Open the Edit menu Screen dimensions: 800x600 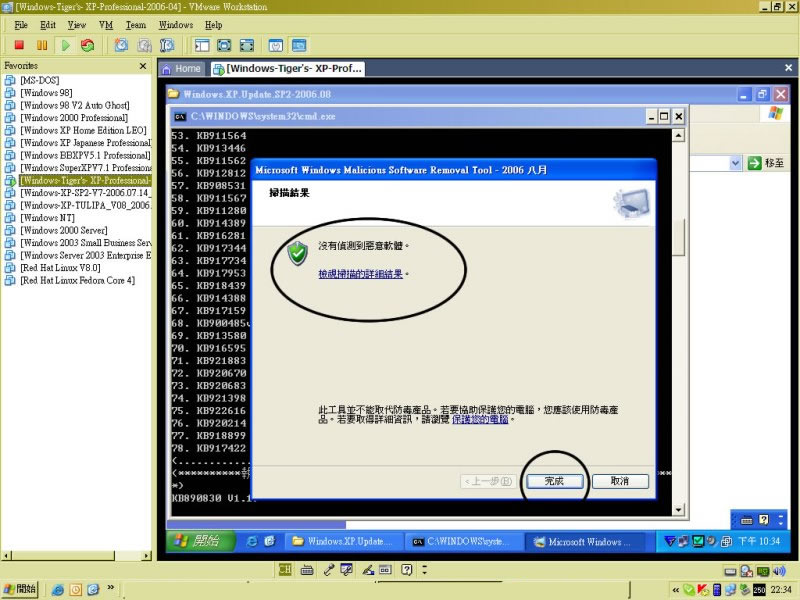click(x=48, y=25)
